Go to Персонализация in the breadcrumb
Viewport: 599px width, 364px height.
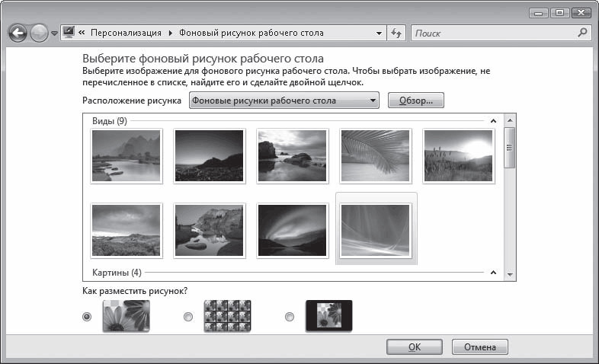pyautogui.click(x=126, y=34)
